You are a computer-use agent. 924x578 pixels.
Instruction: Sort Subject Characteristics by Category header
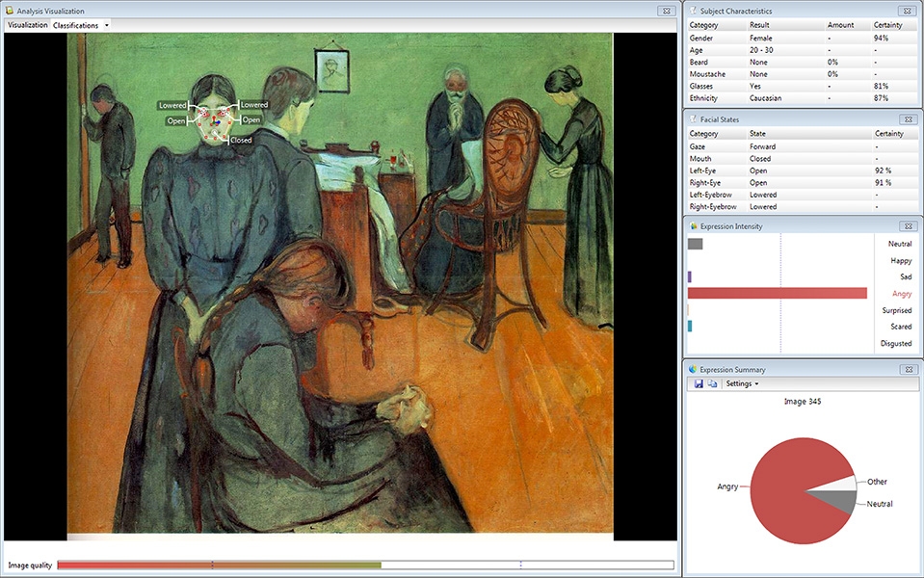click(703, 25)
